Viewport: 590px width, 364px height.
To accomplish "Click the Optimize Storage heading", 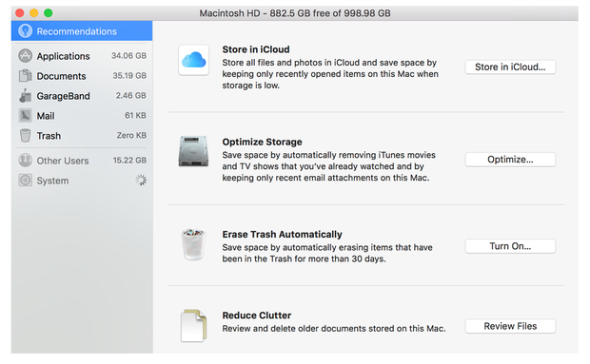I will (x=263, y=142).
